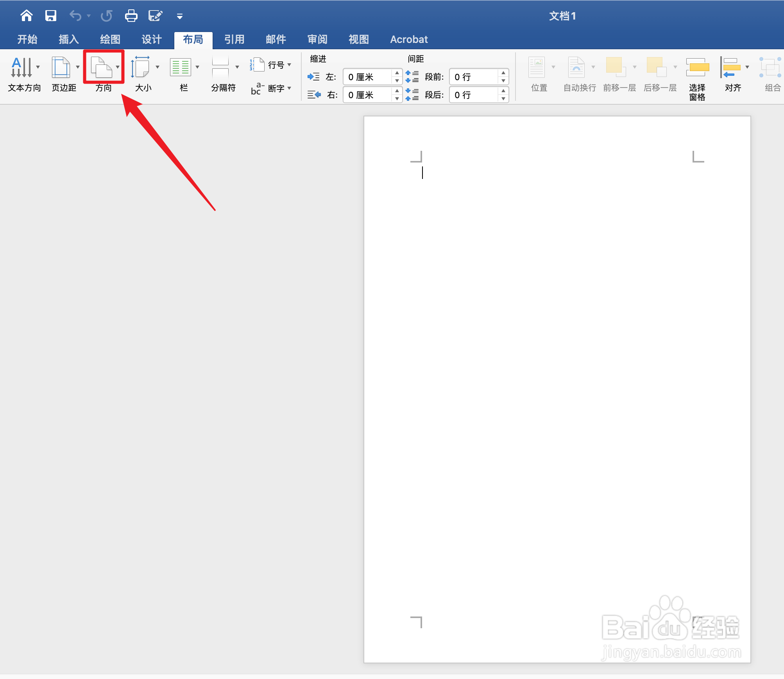Click the Text Direction (文本方向) icon
This screenshot has width=784, height=679.
click(21, 67)
